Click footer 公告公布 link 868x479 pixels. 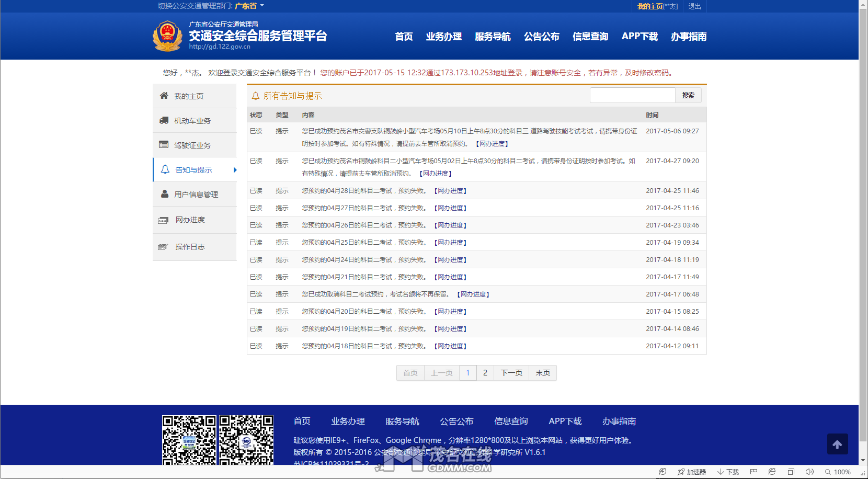(456, 421)
